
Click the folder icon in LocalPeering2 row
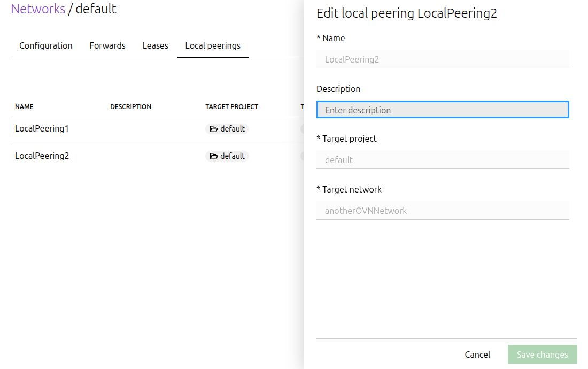[x=214, y=156]
